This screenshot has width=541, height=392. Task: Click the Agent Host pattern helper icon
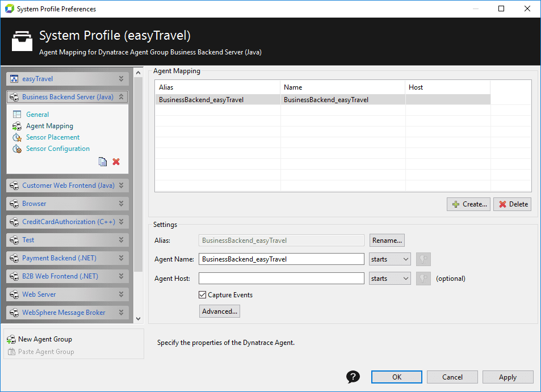[x=423, y=279]
